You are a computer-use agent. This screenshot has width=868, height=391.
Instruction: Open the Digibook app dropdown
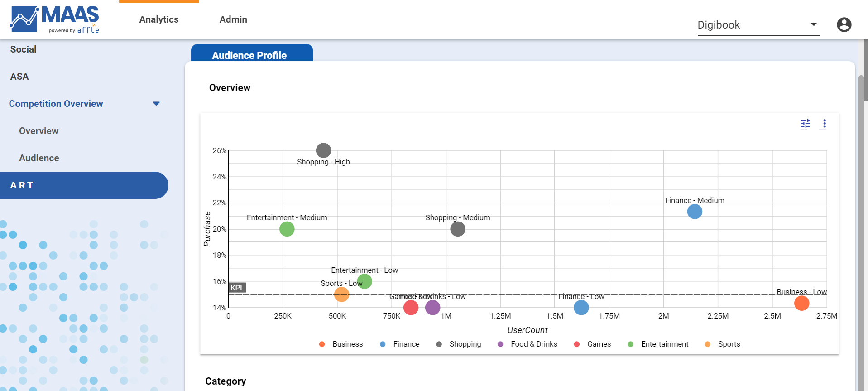758,25
